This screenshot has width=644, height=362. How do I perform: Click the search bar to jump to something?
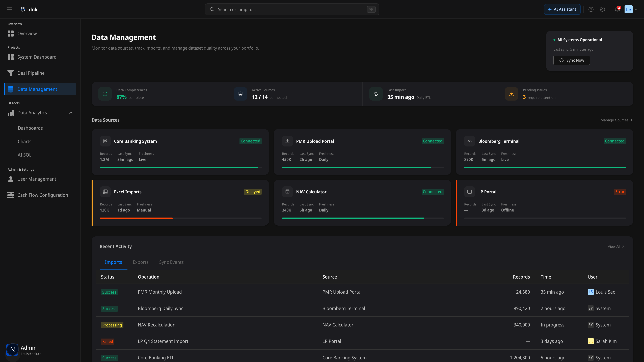click(292, 9)
